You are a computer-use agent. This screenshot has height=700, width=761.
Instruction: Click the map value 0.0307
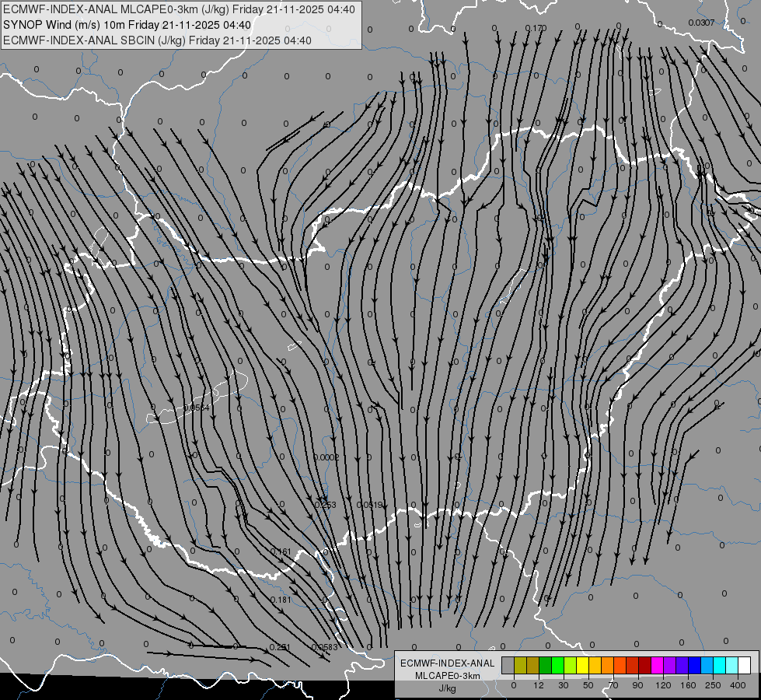coord(701,23)
